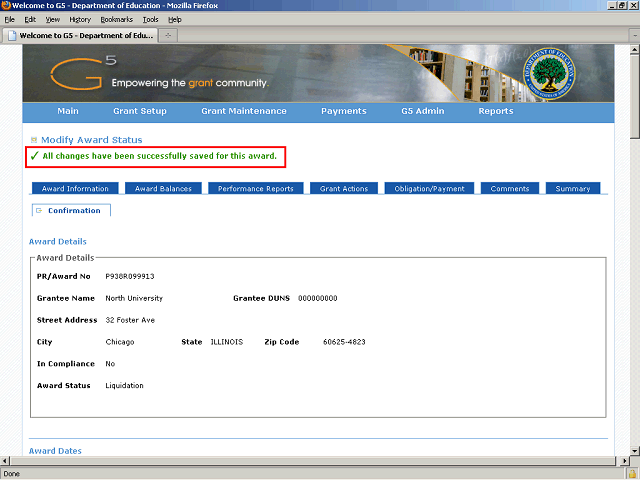This screenshot has width=640, height=480.
Task: Go to Main in navigation bar
Action: [x=68, y=111]
